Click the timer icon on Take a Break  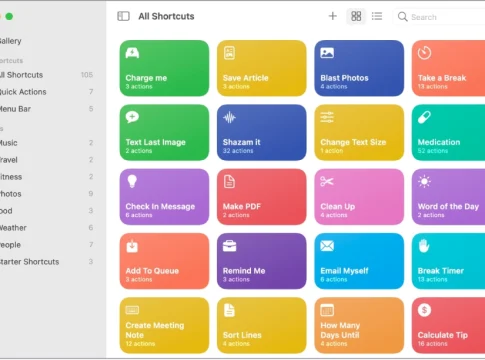click(424, 53)
